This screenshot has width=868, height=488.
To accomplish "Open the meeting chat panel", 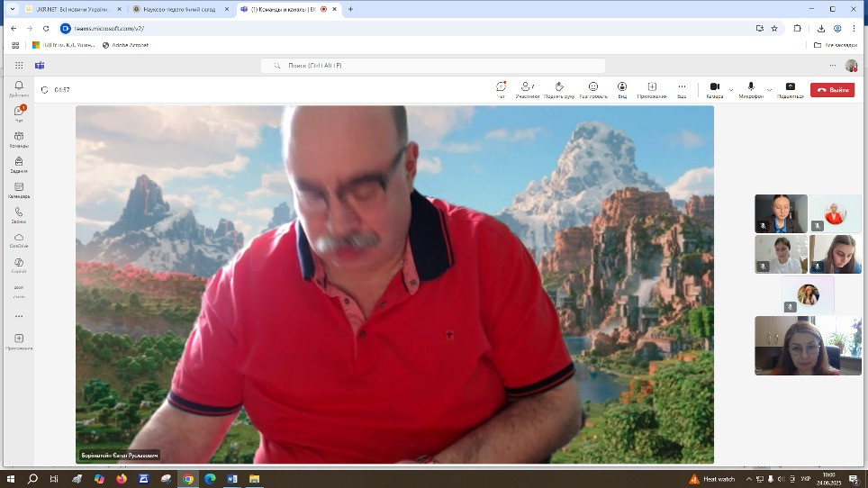I will [x=501, y=88].
